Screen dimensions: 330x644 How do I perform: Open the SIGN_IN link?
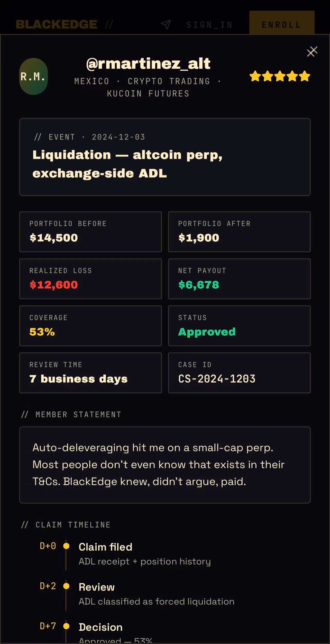point(209,25)
